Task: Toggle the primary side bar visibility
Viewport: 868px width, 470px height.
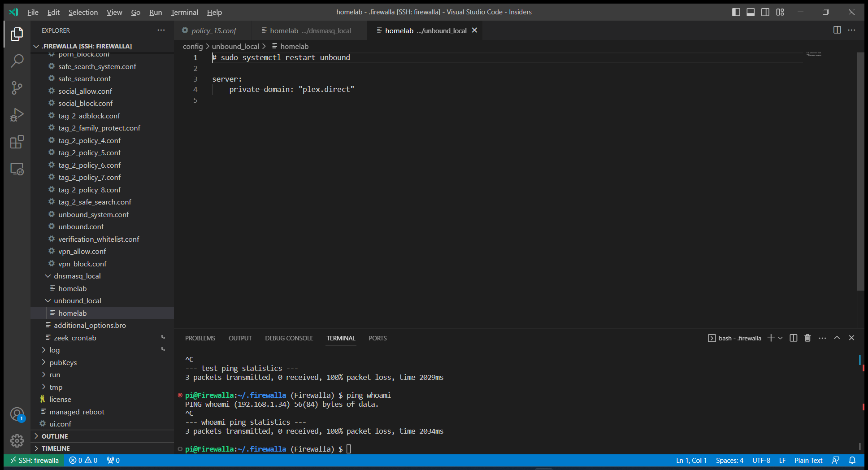Action: pos(736,12)
